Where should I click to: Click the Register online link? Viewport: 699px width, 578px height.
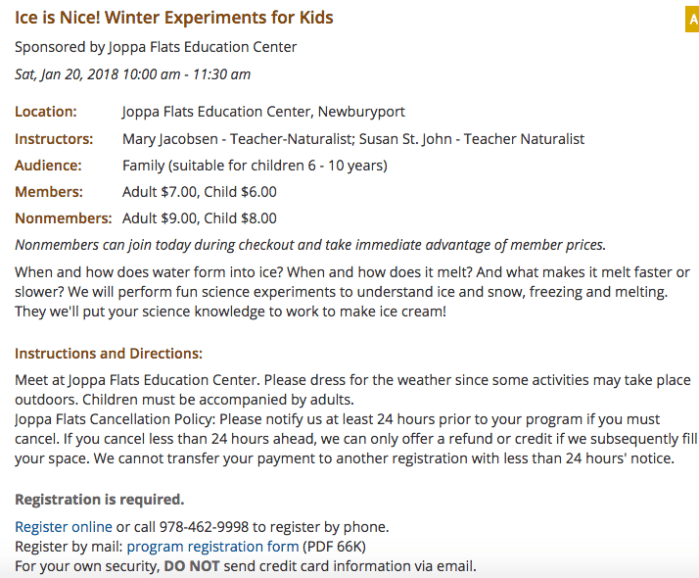pyautogui.click(x=63, y=527)
